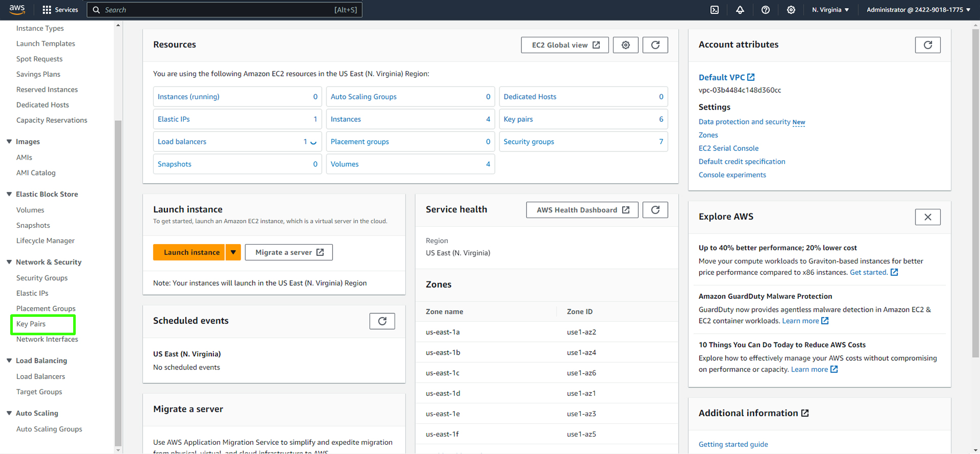Open console settings gear in top bar
980x454 pixels.
(791, 10)
